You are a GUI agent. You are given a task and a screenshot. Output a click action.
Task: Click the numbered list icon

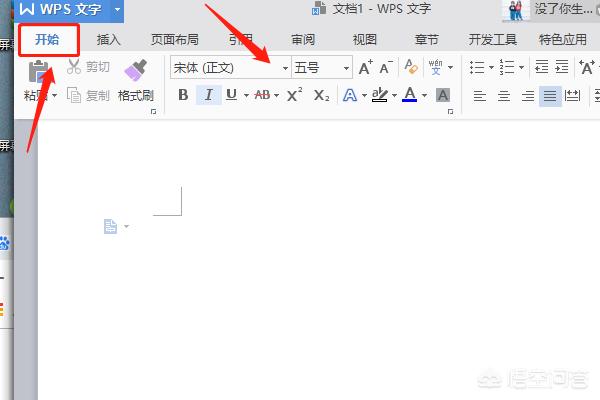click(507, 67)
